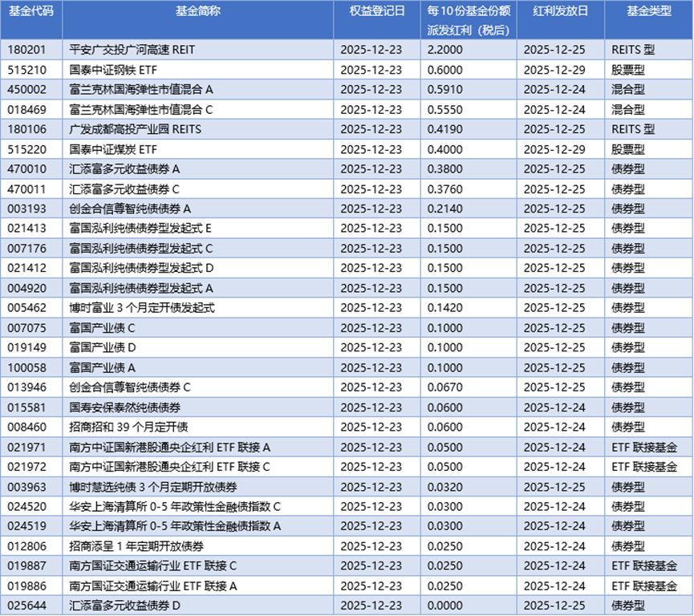Click 2025-12-24 payout date in 008460 row
Viewport: 694px width, 616px height.
coord(554,428)
